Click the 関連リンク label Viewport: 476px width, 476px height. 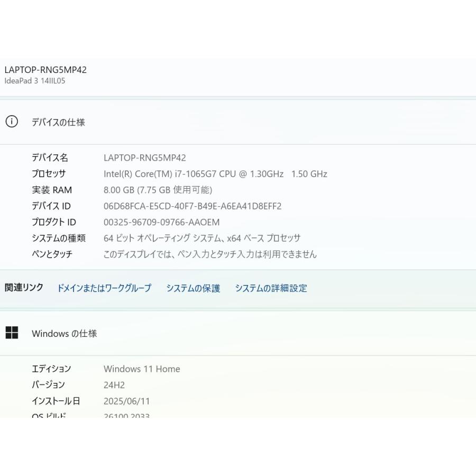[x=24, y=288]
